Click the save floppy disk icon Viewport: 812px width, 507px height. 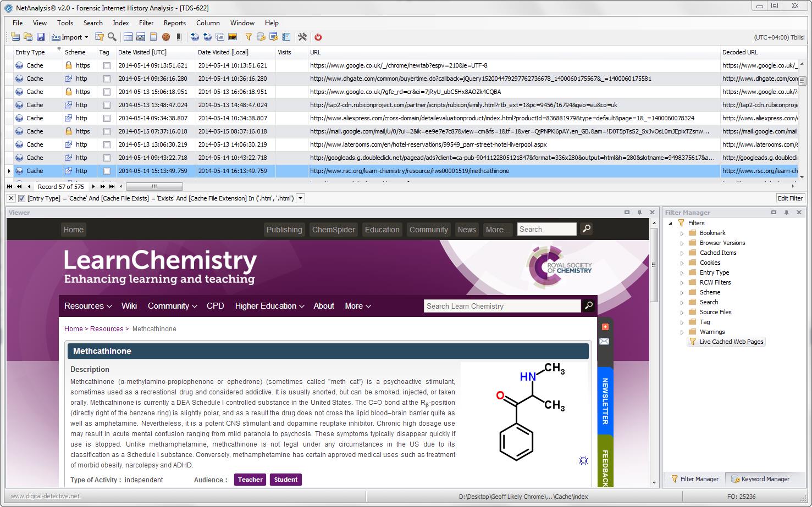click(x=41, y=37)
